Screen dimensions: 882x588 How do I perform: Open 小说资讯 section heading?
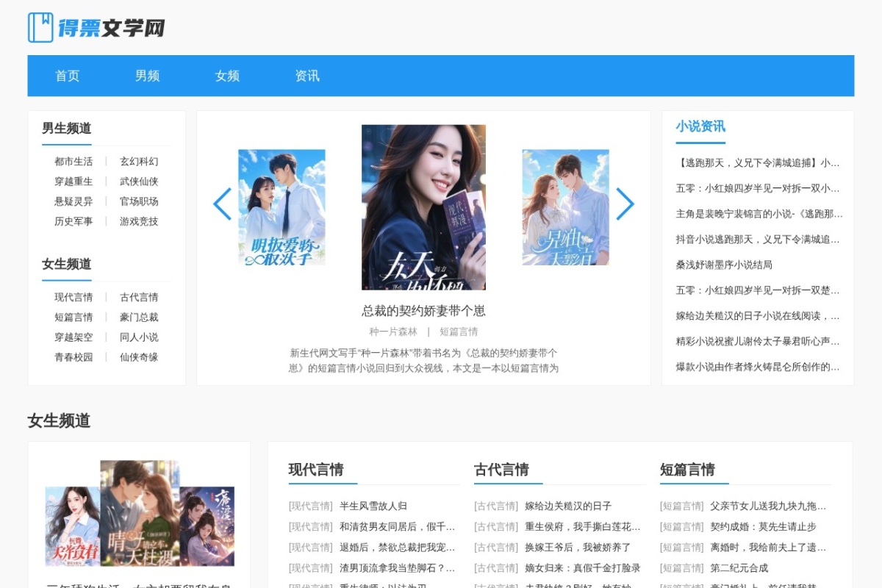pyautogui.click(x=700, y=126)
